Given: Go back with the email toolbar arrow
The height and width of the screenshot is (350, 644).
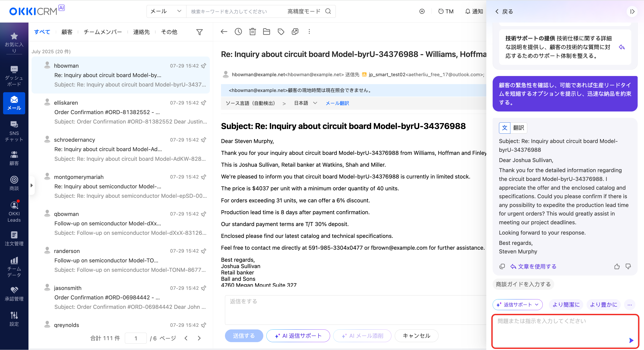Looking at the screenshot, I should tap(224, 32).
